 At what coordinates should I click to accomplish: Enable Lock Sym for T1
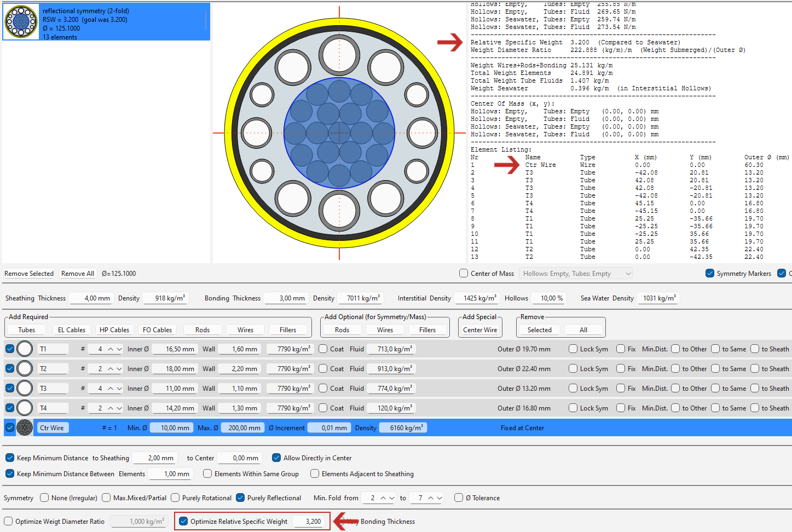[573, 349]
